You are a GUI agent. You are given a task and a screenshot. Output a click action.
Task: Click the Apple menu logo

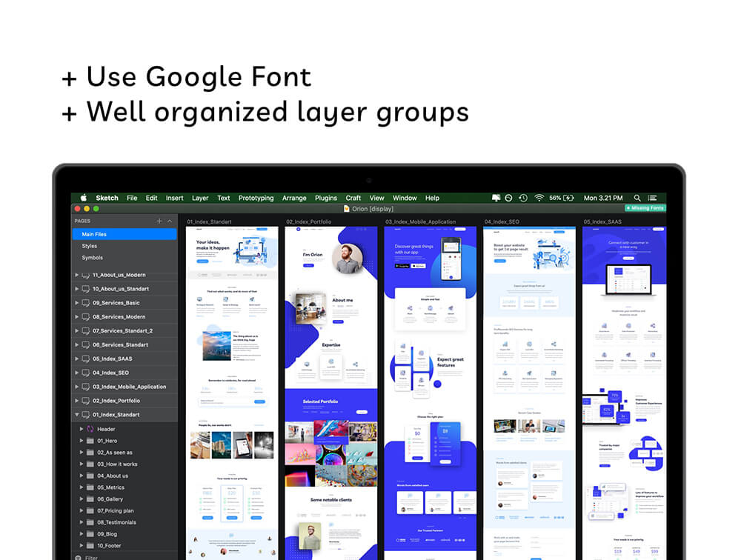click(x=84, y=198)
